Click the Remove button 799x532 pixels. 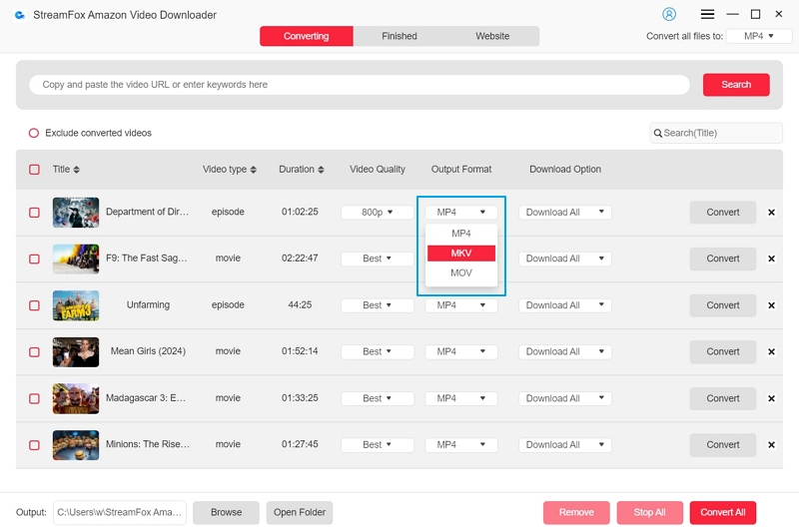click(576, 513)
